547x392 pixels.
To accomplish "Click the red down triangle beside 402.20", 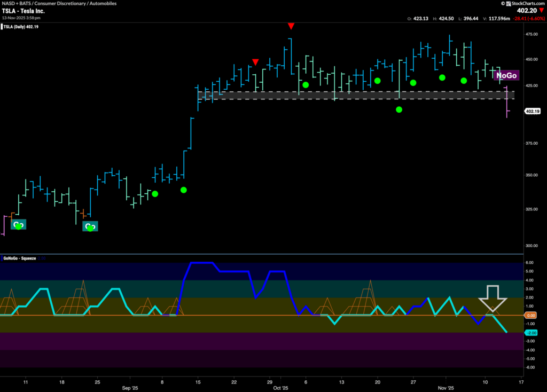I will [x=542, y=11].
